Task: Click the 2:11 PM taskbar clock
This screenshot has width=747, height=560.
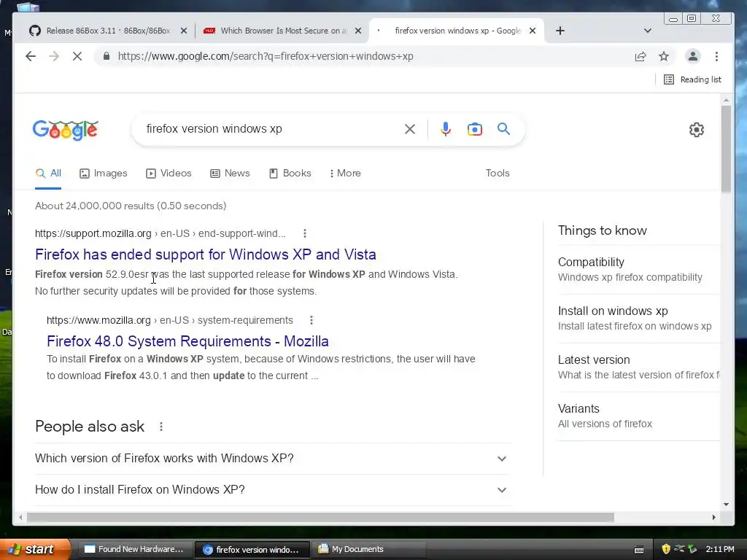Action: coord(720,549)
